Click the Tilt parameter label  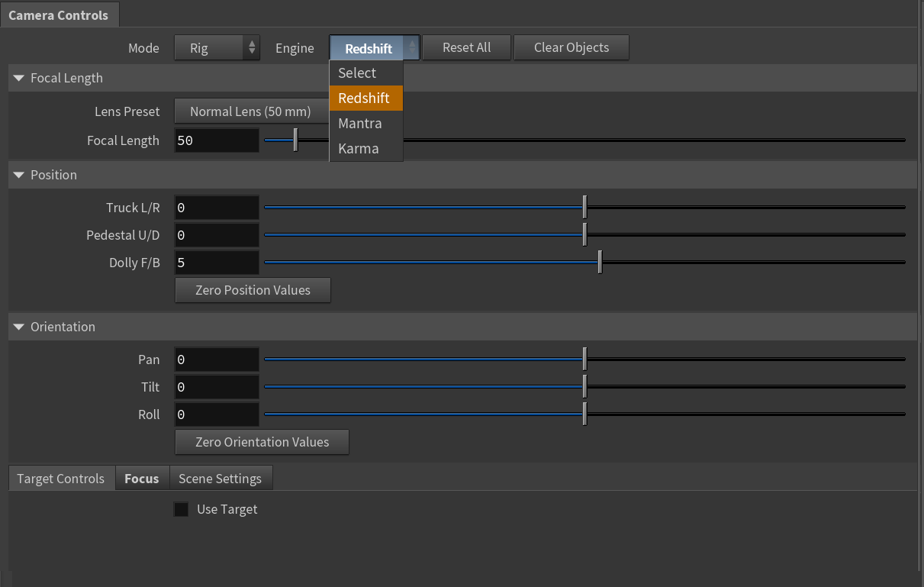(x=151, y=387)
